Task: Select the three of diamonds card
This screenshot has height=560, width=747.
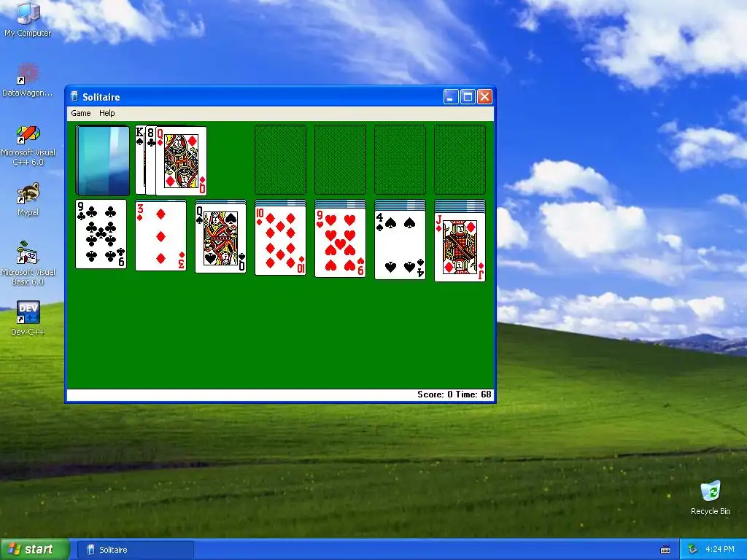Action: [160, 236]
